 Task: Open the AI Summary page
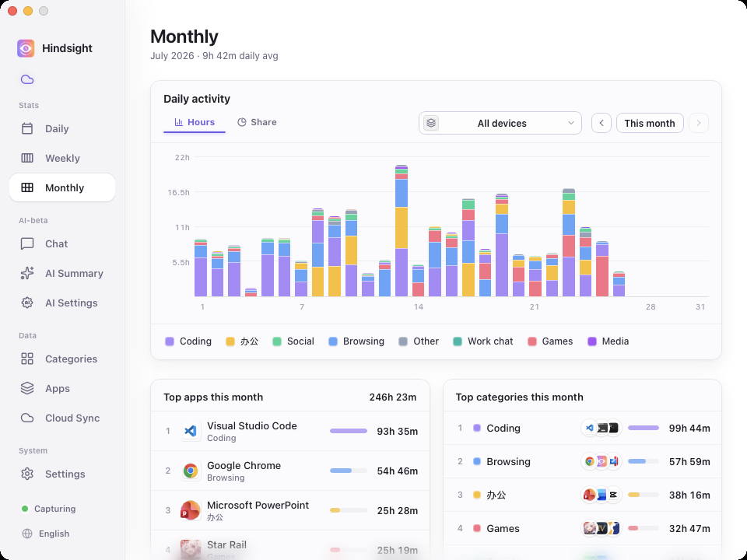click(x=62, y=273)
